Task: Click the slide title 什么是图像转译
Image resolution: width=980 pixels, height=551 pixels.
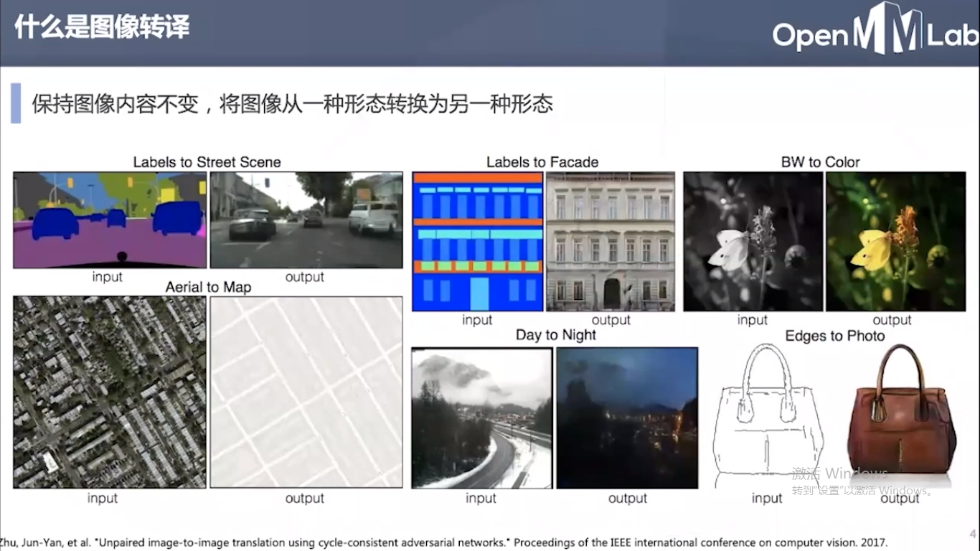Action: 102,27
